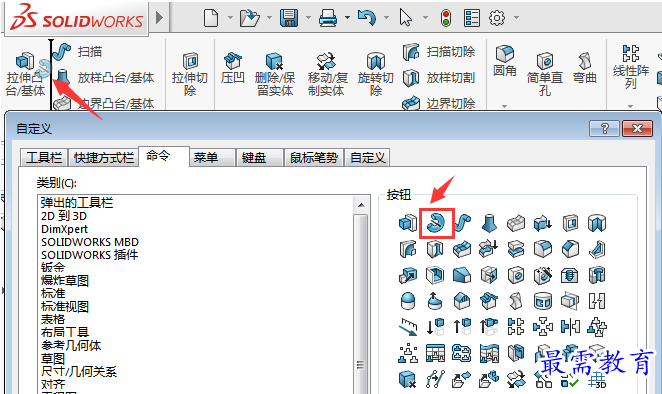The width and height of the screenshot is (662, 394).
Task: Open dropdown arrow next to Open icon
Action: (x=269, y=18)
